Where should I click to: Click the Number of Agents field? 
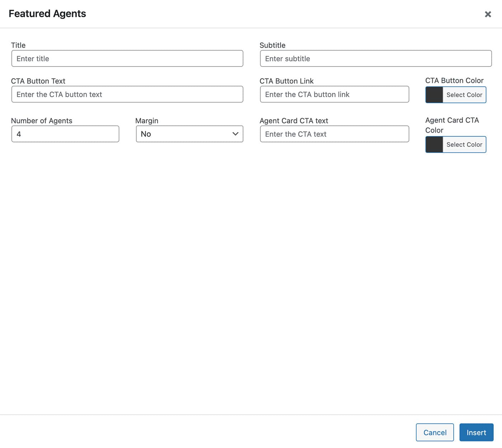[65, 134]
